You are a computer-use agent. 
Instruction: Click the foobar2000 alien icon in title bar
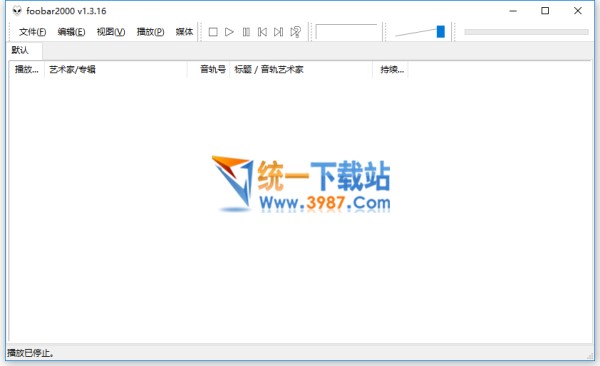[x=17, y=11]
